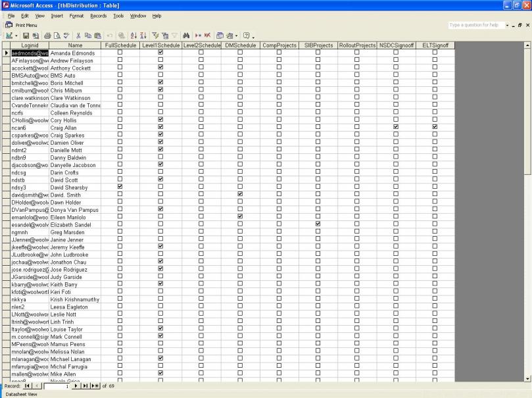The width and height of the screenshot is (532, 398).
Task: Open the Format menu
Action: pos(76,16)
